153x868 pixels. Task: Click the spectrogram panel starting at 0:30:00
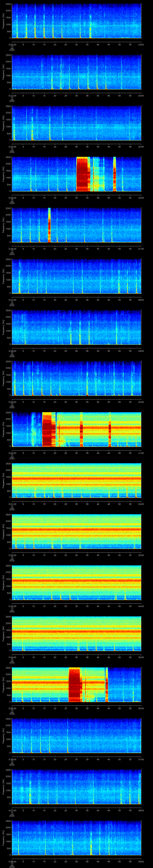click(x=76, y=429)
